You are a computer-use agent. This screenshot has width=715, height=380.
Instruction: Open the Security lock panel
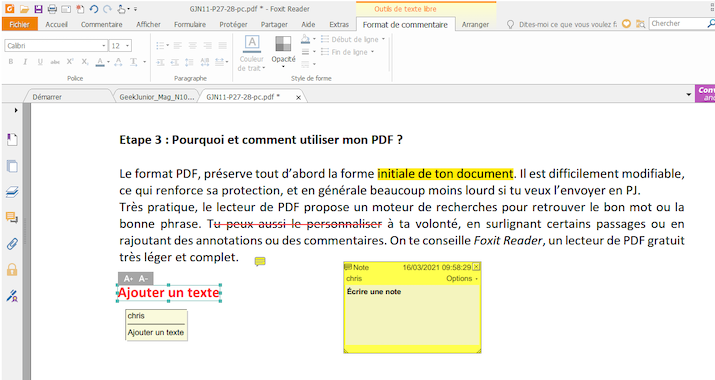[x=12, y=269]
